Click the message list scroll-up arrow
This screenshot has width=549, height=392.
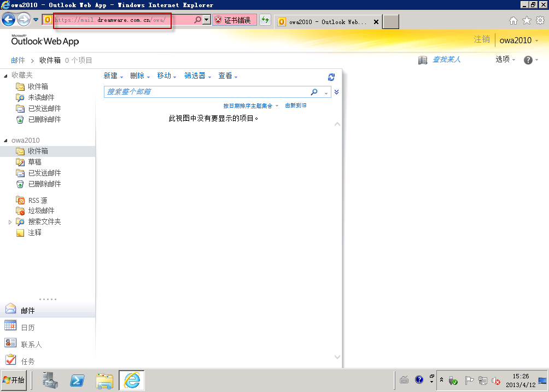point(337,124)
